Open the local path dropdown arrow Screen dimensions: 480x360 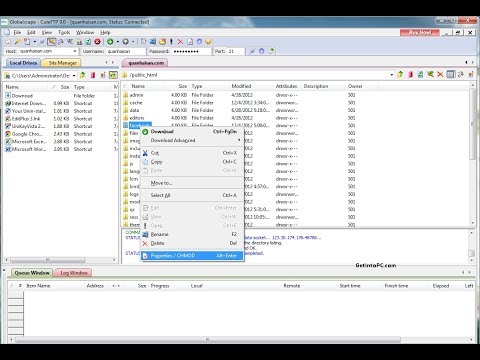[74, 76]
